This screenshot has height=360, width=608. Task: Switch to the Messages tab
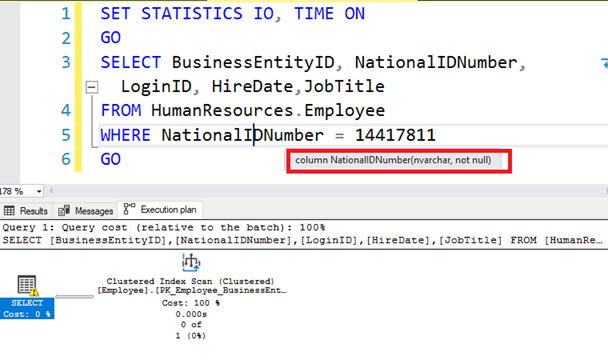pos(86,211)
